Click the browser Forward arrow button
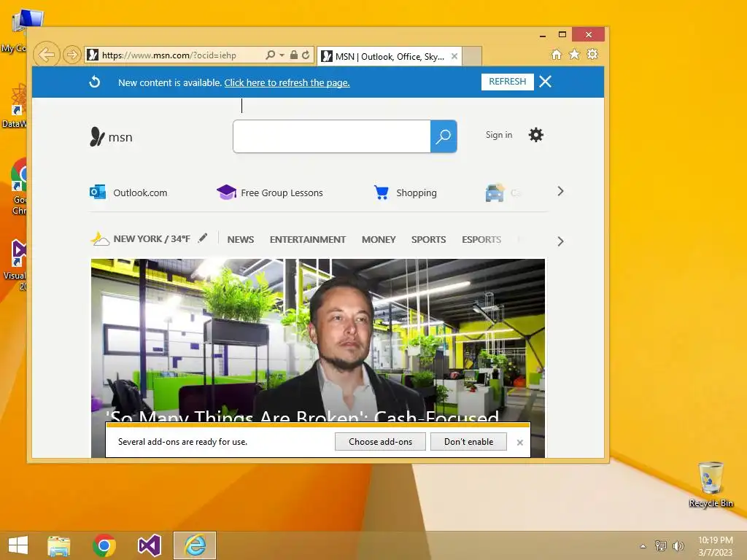The height and width of the screenshot is (560, 747). pyautogui.click(x=72, y=55)
